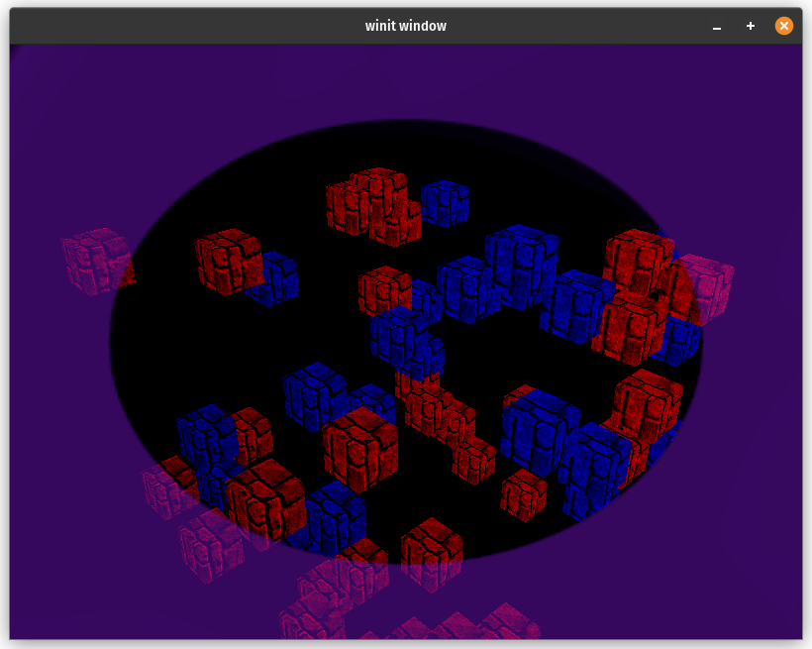The height and width of the screenshot is (649, 812).
Task: Click the empty black area at circle's left side
Action: pyautogui.click(x=149, y=347)
